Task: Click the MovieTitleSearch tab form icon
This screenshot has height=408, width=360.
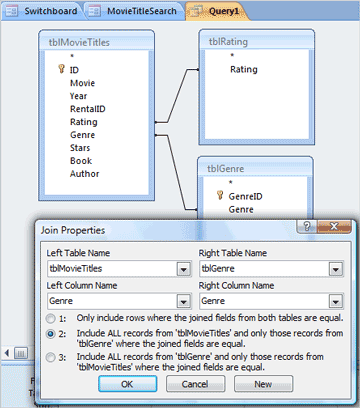Action: [x=94, y=11]
